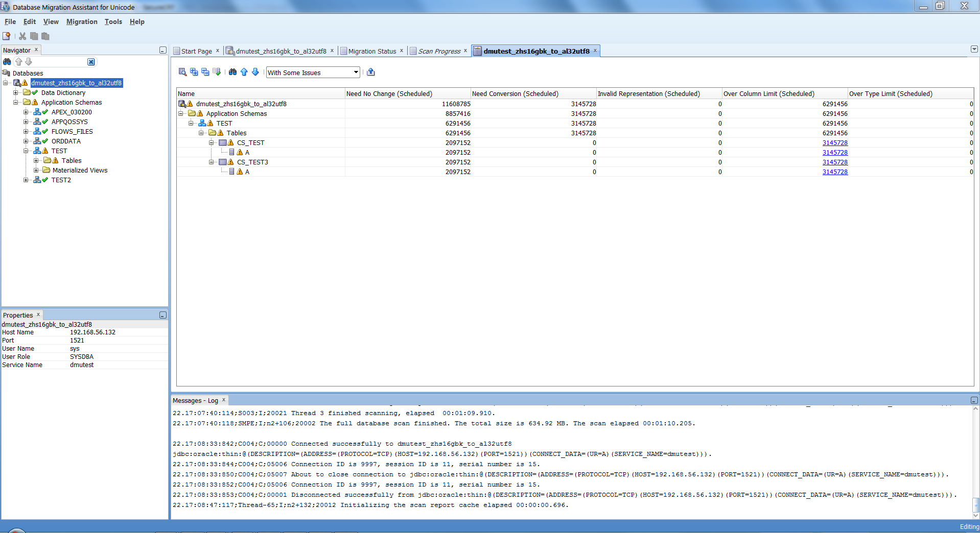Collapse CS_TEST table row in report

click(212, 142)
